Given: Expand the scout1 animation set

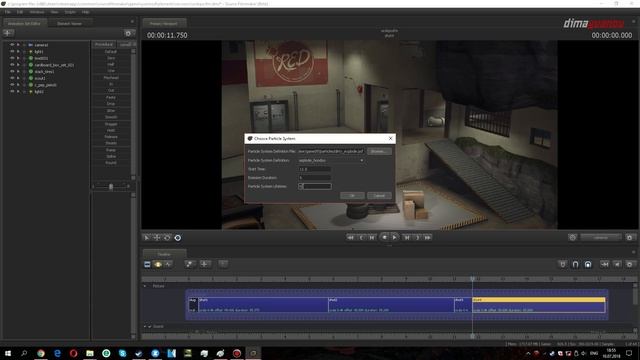Looking at the screenshot, I should [18, 78].
